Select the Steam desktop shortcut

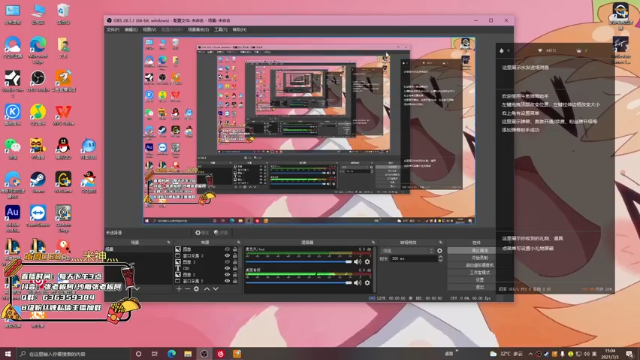(x=38, y=182)
